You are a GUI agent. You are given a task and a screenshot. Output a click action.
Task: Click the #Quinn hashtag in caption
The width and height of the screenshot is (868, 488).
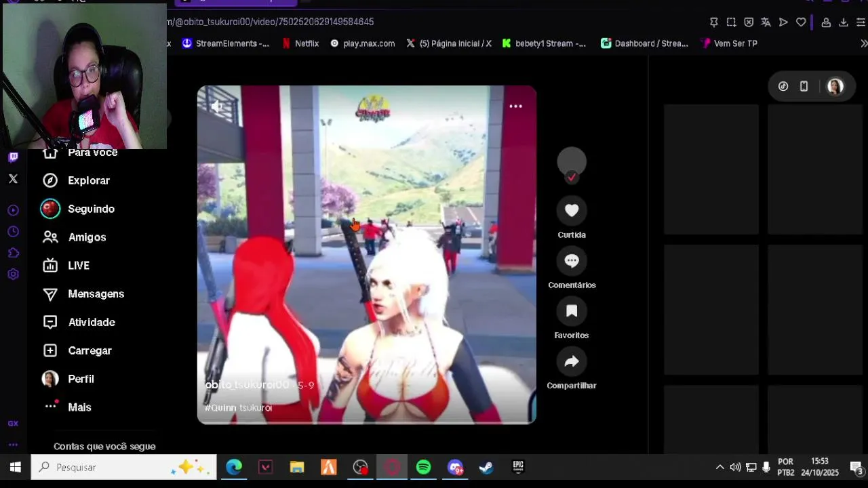(x=220, y=408)
